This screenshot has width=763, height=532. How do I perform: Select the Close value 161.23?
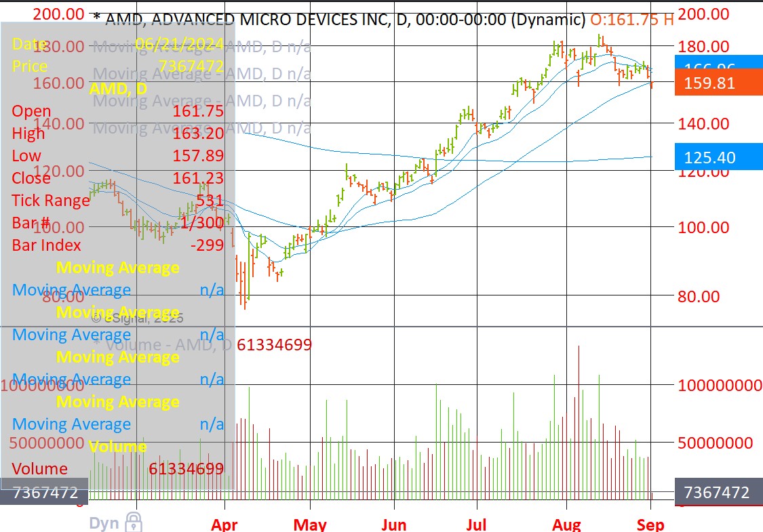[x=198, y=178]
